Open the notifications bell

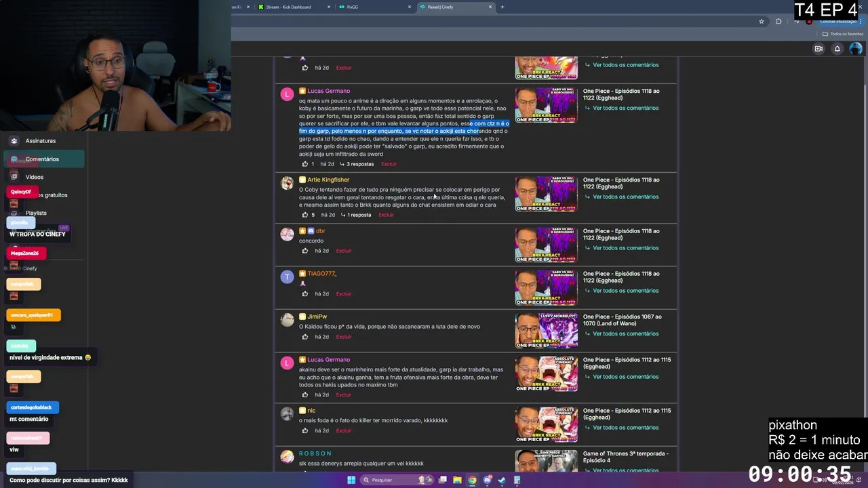click(x=837, y=49)
